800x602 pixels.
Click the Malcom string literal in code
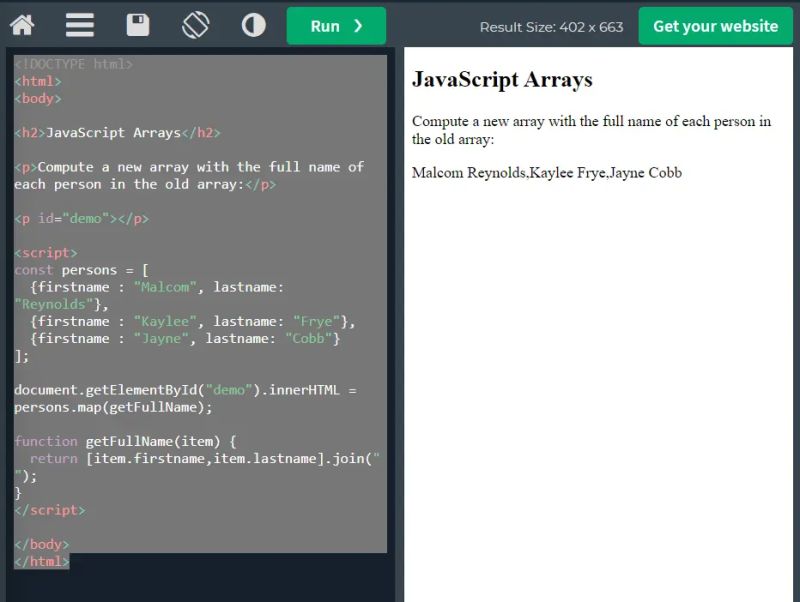pyautogui.click(x=164, y=286)
